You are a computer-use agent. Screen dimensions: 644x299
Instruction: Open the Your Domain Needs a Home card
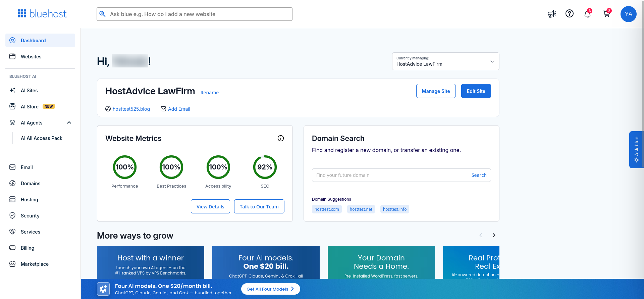tap(381, 262)
